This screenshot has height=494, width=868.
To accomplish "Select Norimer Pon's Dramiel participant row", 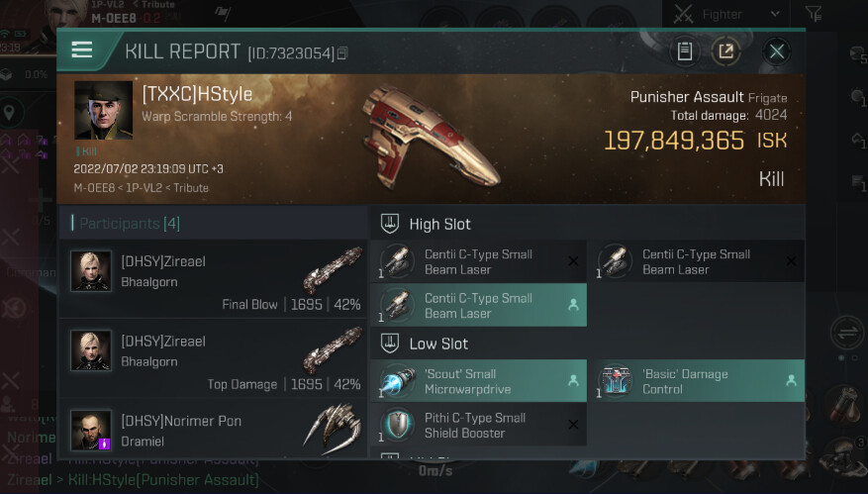I will (213, 429).
